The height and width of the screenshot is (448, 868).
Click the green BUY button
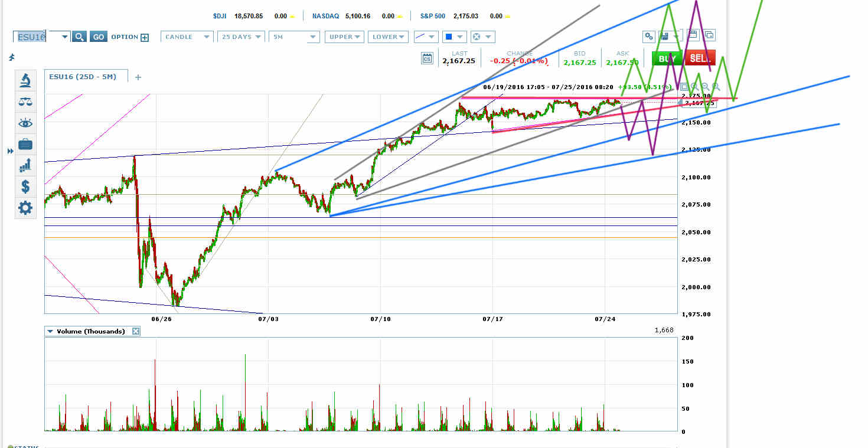tap(667, 58)
